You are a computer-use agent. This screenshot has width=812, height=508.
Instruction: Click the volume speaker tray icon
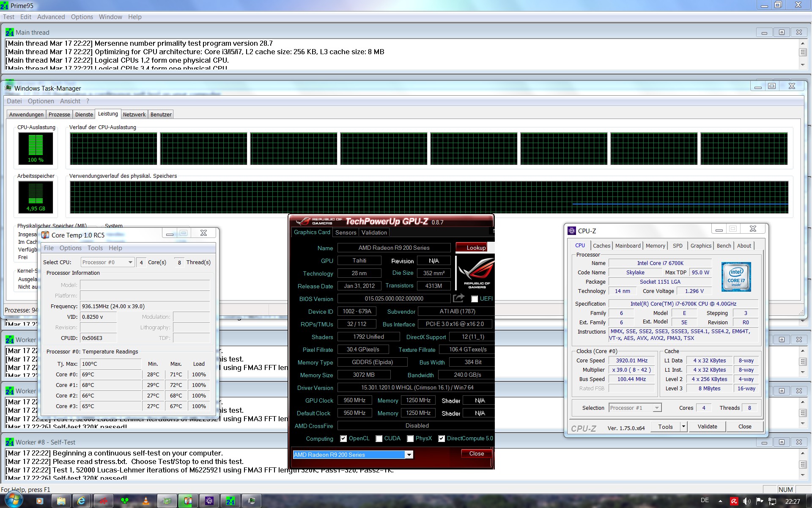pos(746,501)
